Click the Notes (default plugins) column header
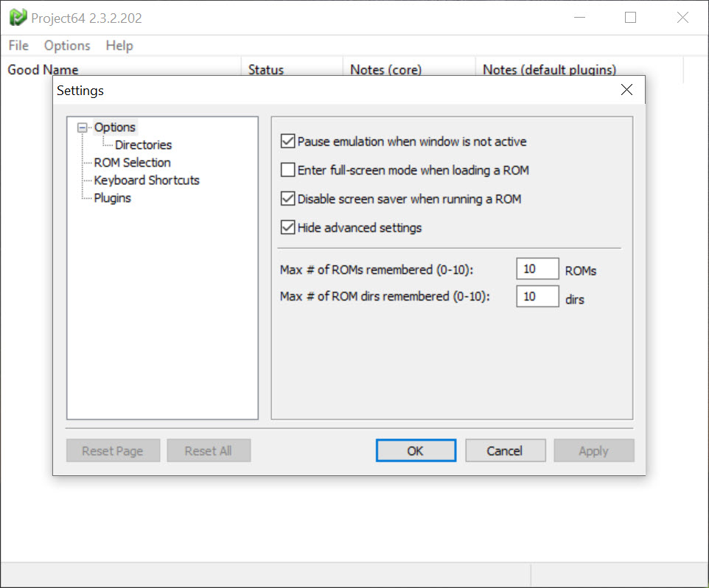The image size is (709, 588). coord(579,66)
